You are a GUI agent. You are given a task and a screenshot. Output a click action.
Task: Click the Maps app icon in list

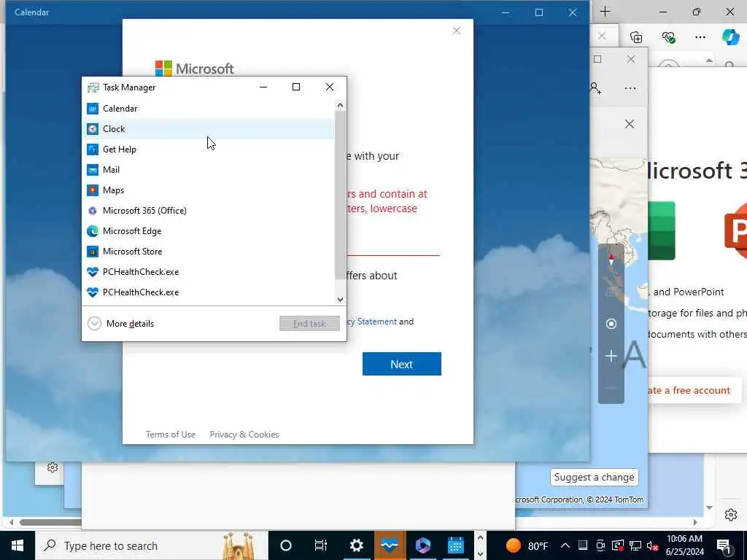(93, 190)
